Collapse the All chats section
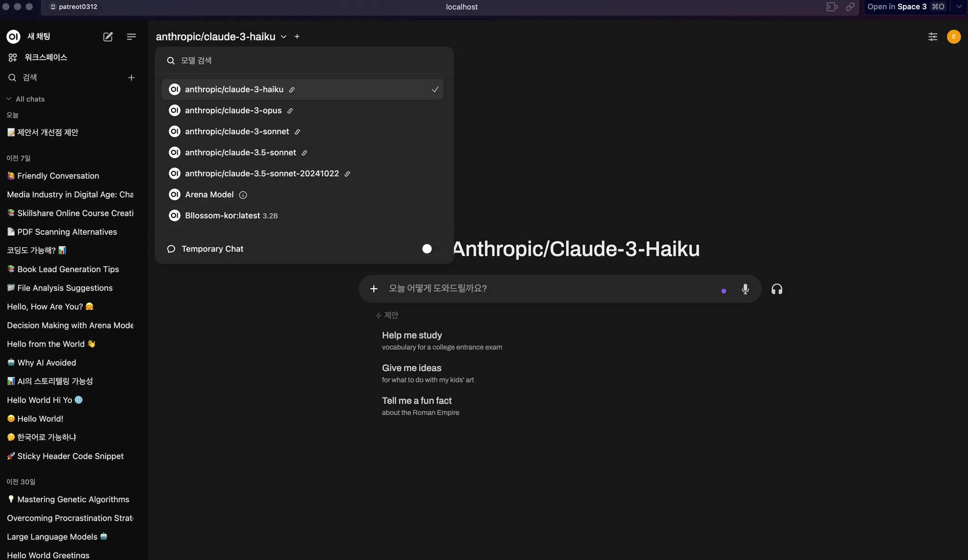 9,99
